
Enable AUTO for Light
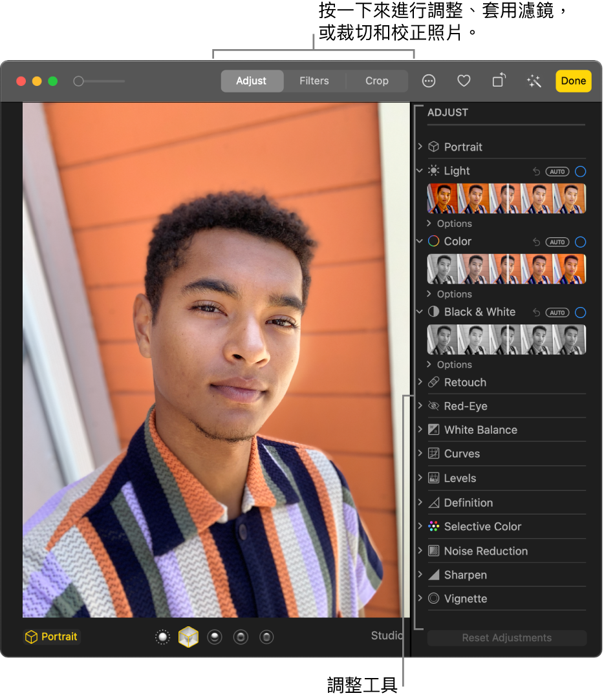click(557, 171)
